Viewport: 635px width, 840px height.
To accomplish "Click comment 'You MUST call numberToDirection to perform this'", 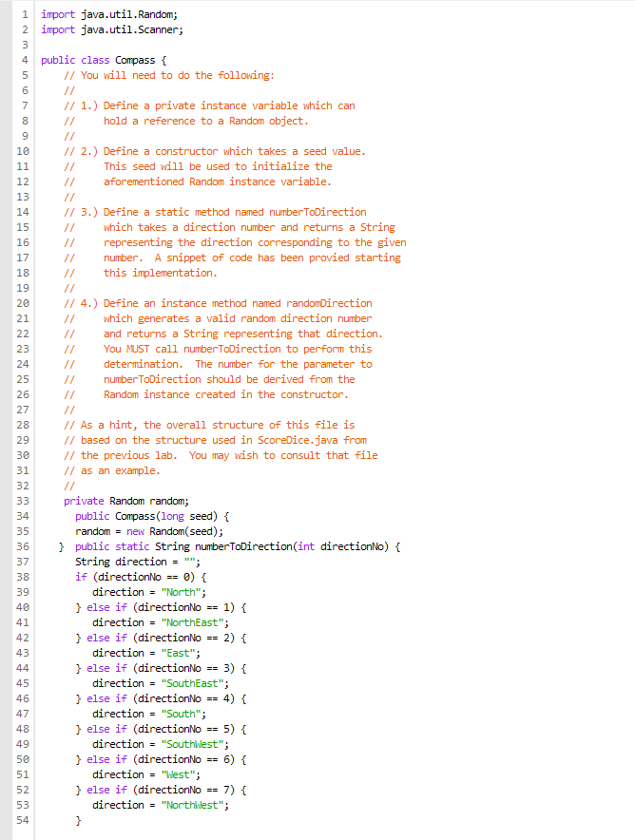I will [238, 349].
